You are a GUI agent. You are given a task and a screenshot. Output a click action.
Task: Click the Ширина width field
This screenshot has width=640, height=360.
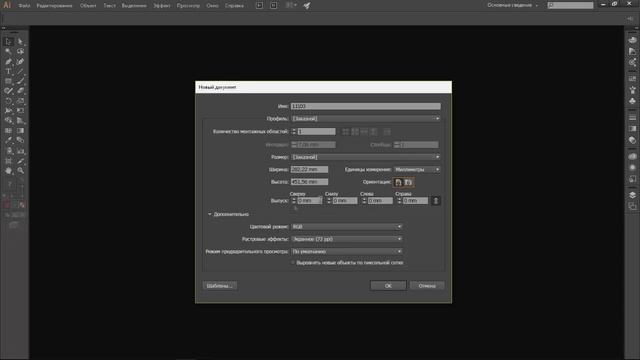(309, 169)
